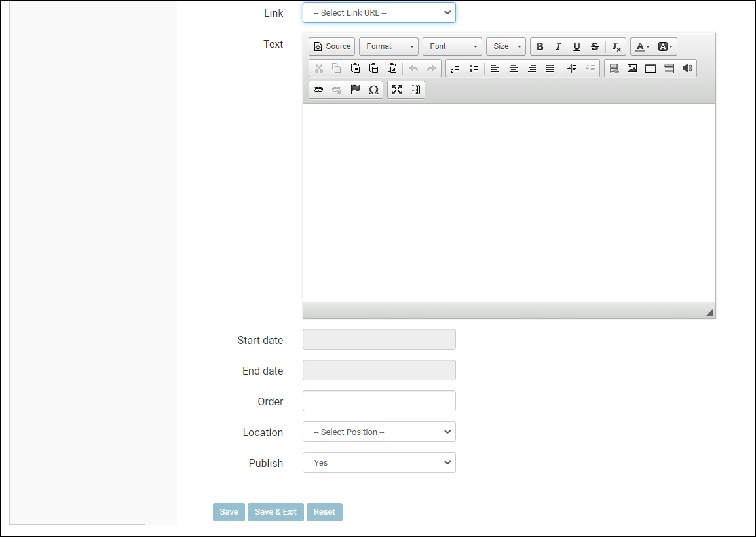Open the Select Link URL dropdown
This screenshot has width=756, height=537.
(379, 12)
